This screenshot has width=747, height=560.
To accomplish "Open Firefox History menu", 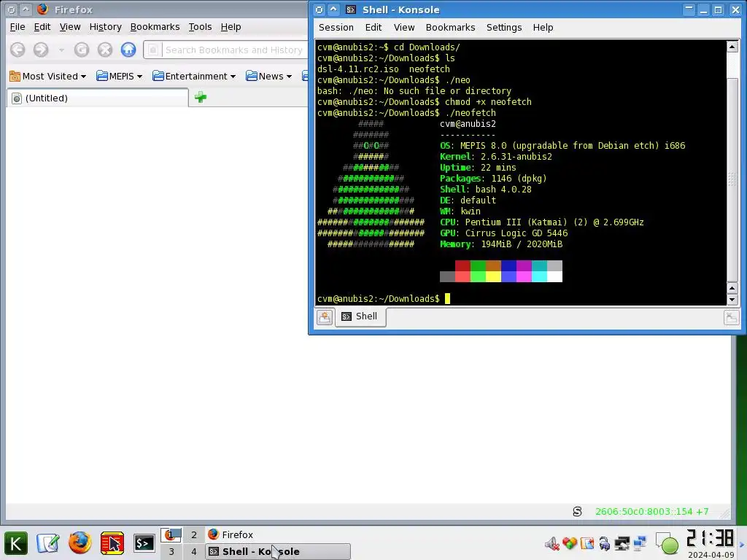I will (x=105, y=27).
